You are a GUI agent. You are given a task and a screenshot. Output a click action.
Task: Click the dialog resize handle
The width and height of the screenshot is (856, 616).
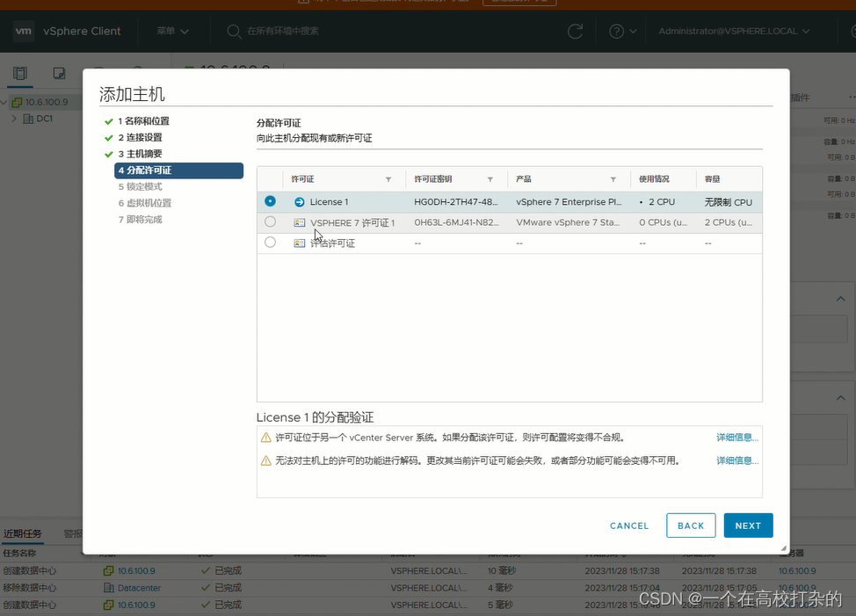(783, 548)
